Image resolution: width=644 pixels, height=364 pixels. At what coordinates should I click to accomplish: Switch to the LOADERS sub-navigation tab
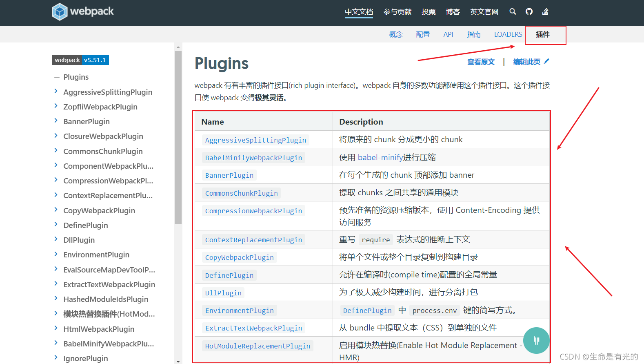pyautogui.click(x=508, y=34)
